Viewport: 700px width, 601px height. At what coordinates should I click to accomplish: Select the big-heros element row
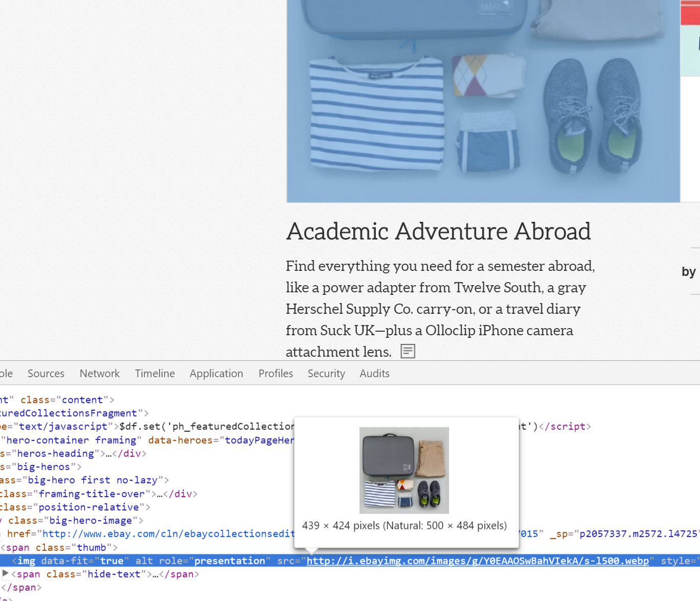[41, 467]
